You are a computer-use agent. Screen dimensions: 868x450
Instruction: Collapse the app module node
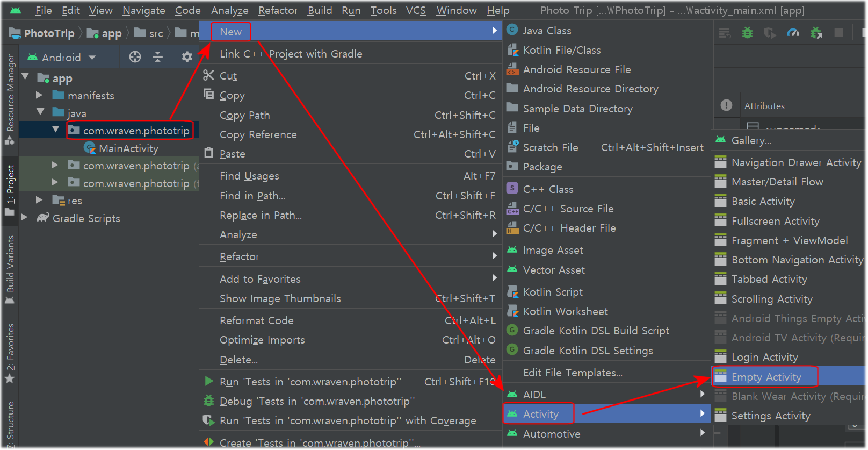25,77
